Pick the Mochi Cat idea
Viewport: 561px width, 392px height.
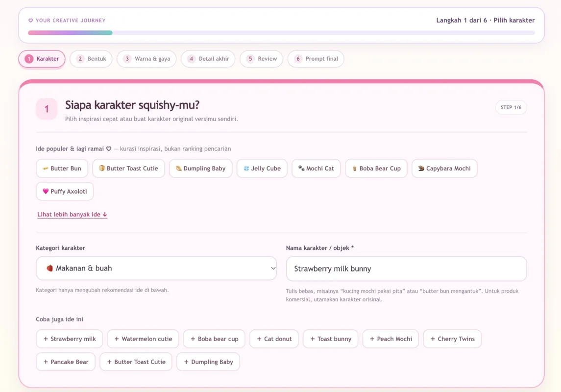(317, 169)
